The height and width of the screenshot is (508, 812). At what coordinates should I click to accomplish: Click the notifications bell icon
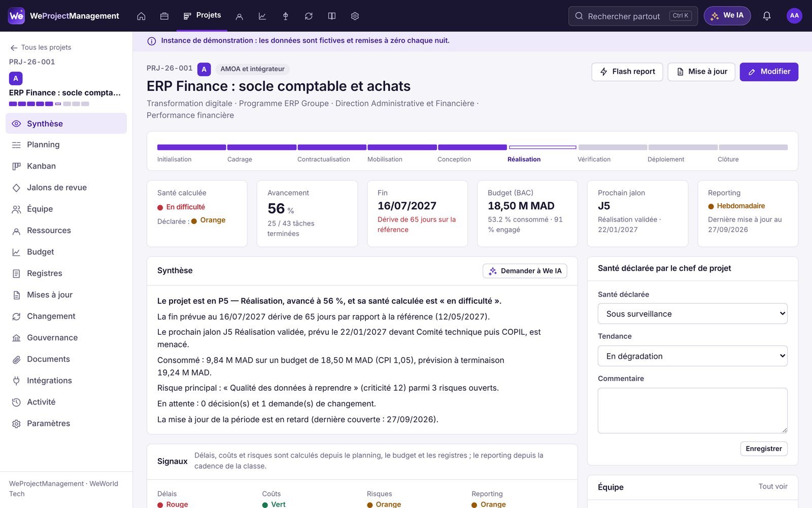pos(767,16)
